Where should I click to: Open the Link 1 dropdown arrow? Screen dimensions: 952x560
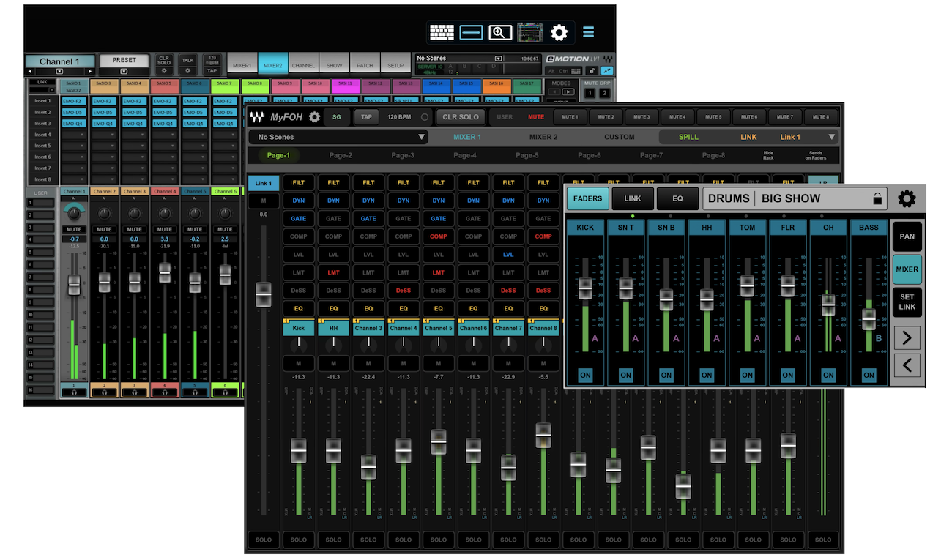tap(831, 137)
